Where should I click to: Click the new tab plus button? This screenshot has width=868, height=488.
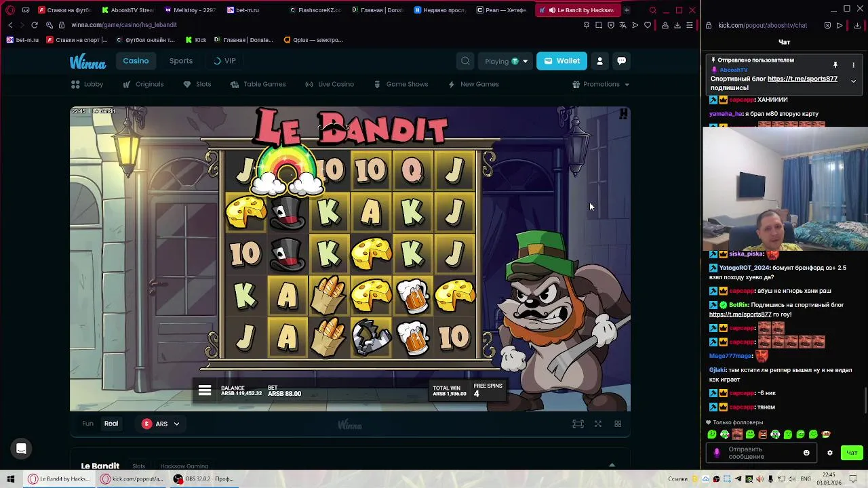(x=627, y=10)
